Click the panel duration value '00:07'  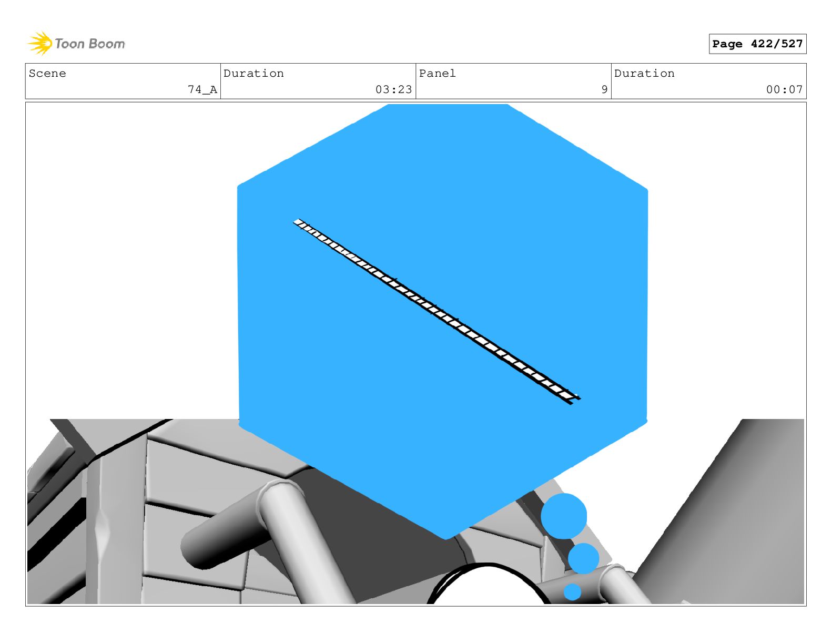tap(784, 90)
